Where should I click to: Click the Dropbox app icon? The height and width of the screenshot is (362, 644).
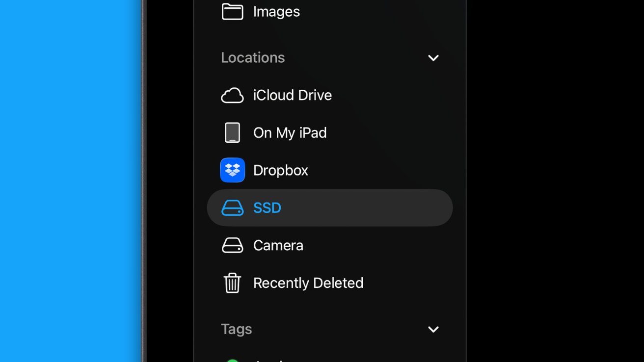(232, 170)
